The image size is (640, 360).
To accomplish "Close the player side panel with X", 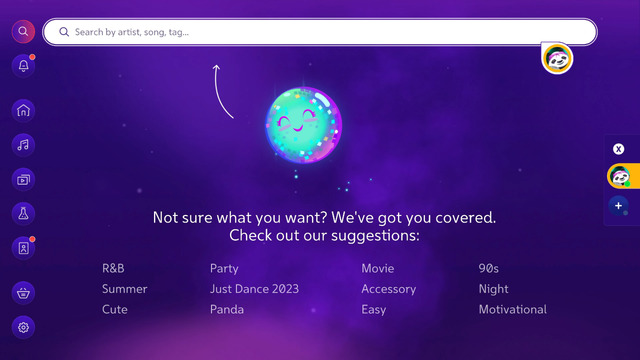I will 618,149.
